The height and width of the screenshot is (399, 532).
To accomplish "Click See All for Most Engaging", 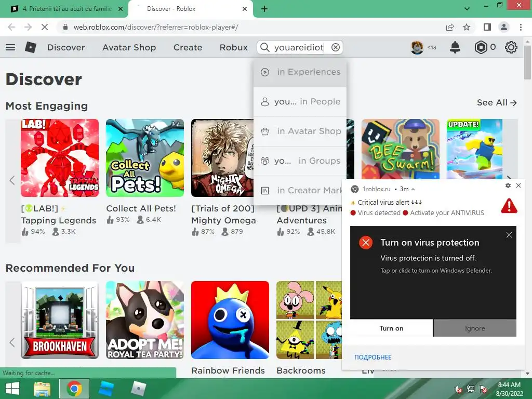I will [497, 102].
